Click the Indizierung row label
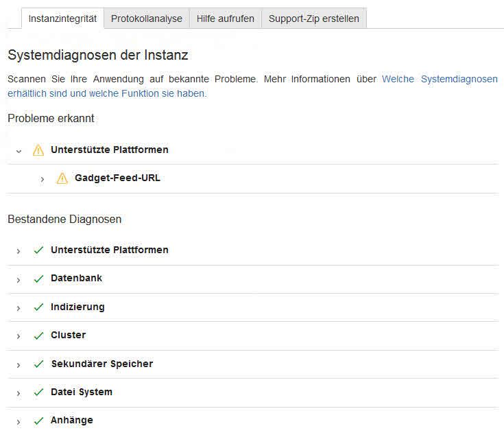This screenshot has height=435, width=504. tap(77, 307)
